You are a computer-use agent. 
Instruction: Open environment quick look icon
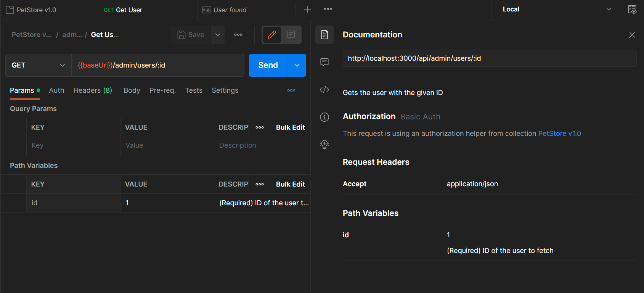632,10
